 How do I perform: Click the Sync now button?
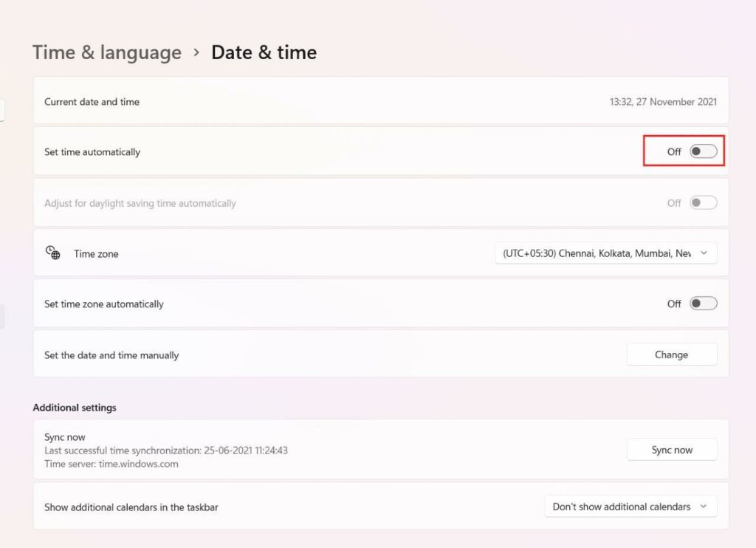click(672, 450)
